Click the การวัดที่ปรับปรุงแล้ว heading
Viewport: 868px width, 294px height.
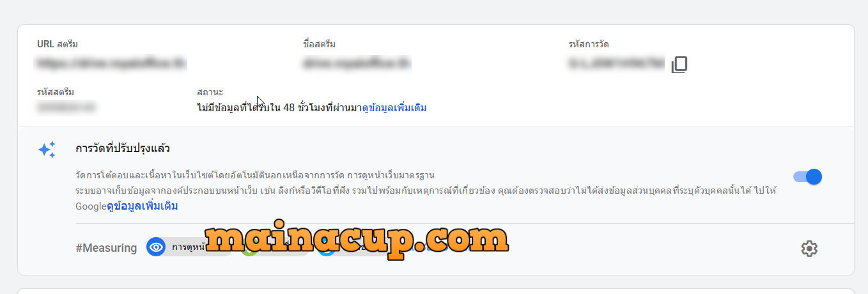tap(122, 148)
